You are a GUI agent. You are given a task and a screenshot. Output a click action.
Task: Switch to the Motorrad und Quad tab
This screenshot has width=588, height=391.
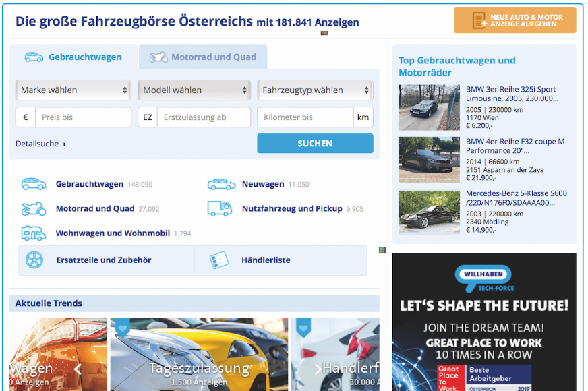[x=203, y=57]
